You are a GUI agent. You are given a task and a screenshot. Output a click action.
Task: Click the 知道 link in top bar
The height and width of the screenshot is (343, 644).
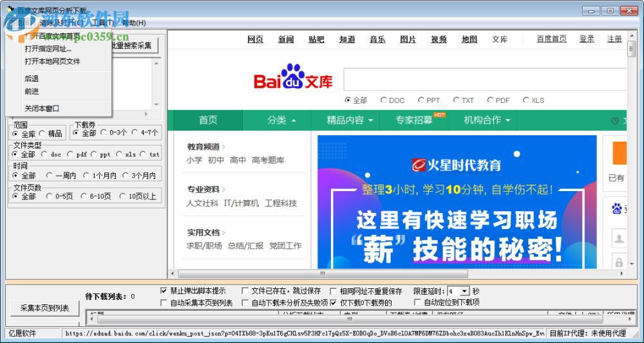[x=347, y=39]
